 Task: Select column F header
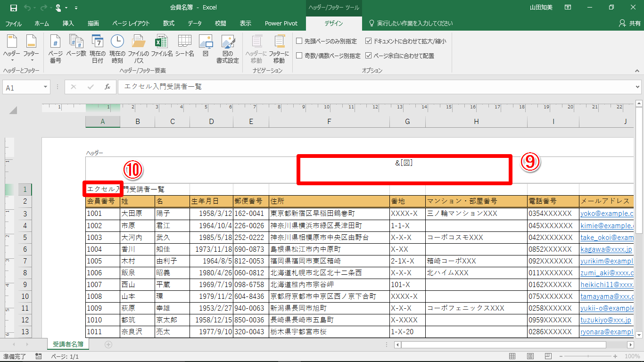tap(329, 122)
